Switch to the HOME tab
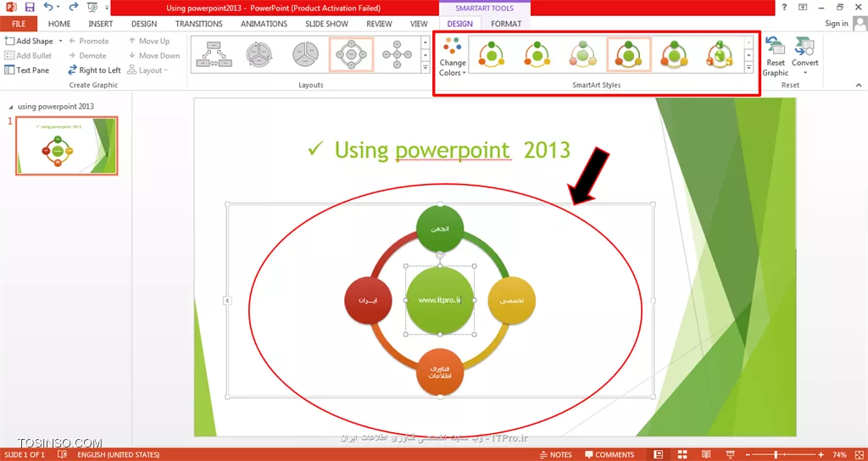 click(x=59, y=24)
